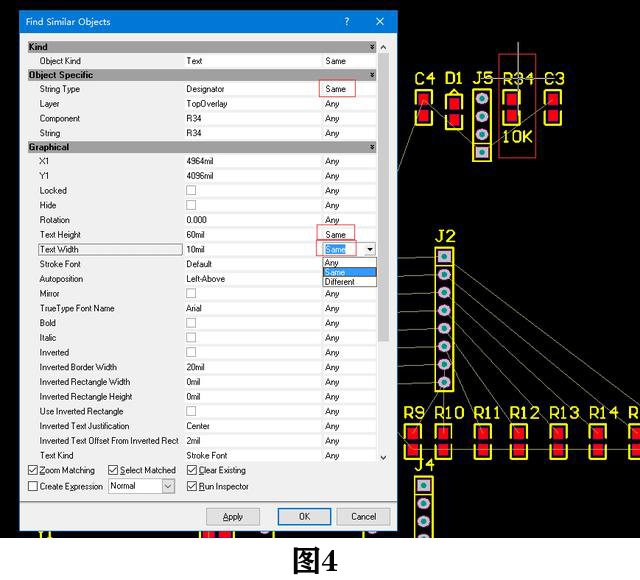Click the top pad of connector J2
640x580 pixels.
(x=444, y=257)
